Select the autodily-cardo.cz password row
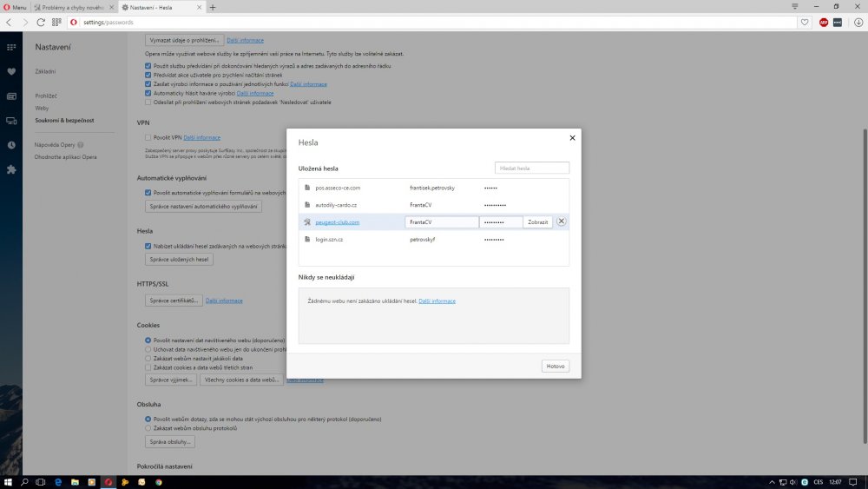The height and width of the screenshot is (489, 868). (433, 205)
